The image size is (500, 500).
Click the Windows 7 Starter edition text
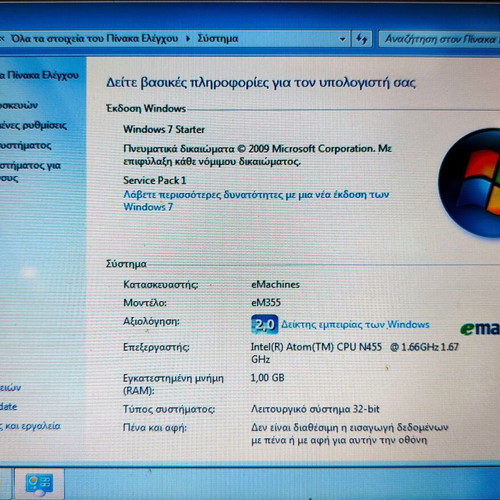pos(164,129)
